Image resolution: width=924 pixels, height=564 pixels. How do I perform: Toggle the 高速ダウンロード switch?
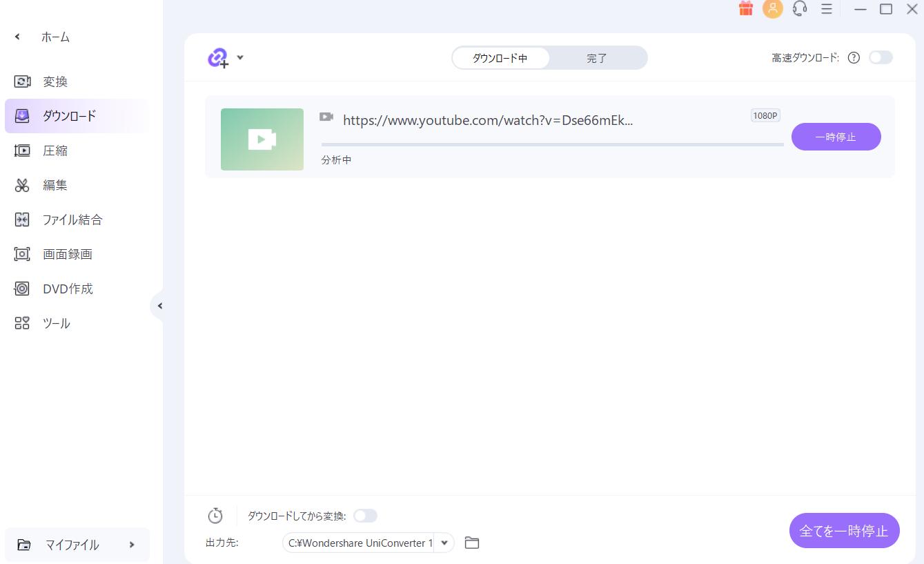(881, 57)
